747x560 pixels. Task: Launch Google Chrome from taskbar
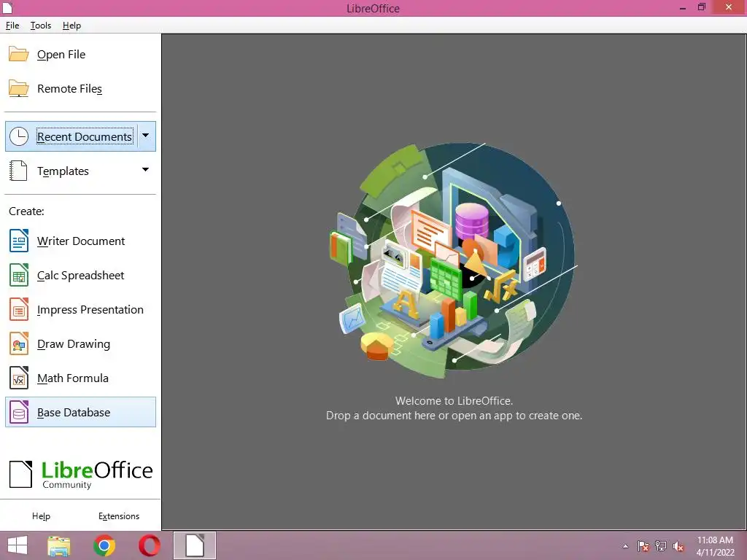104,545
